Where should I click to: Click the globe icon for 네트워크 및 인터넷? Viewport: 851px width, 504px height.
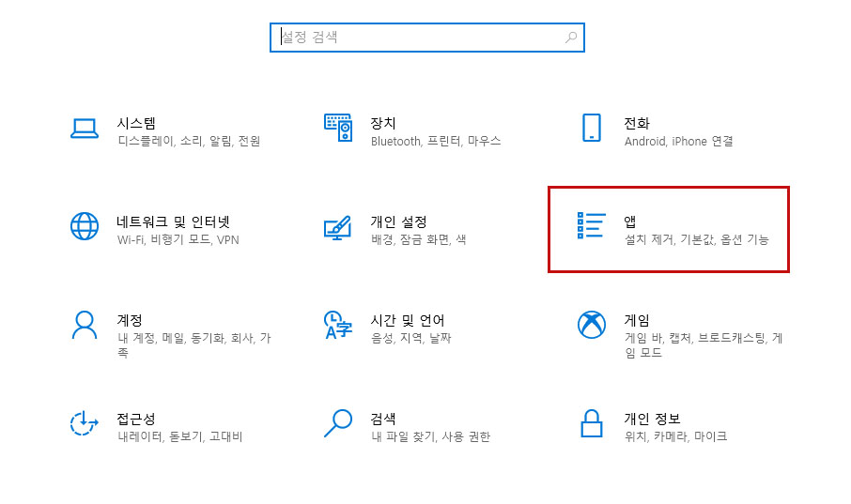85,226
